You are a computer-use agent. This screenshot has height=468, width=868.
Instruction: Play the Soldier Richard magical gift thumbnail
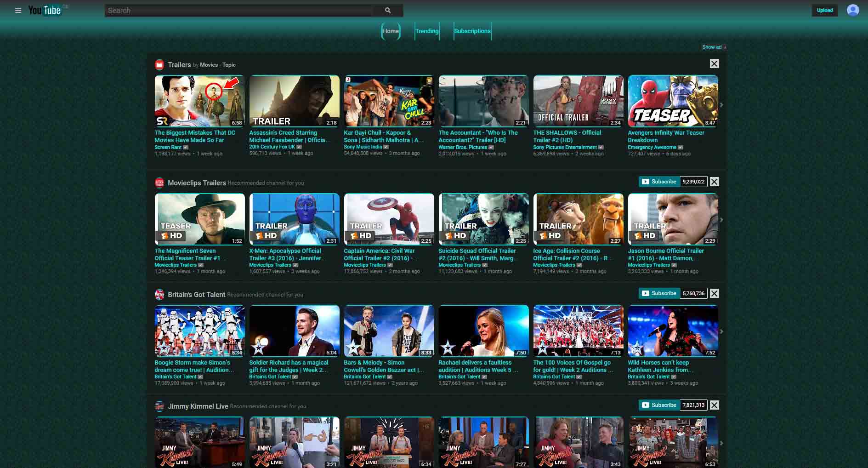coord(294,331)
